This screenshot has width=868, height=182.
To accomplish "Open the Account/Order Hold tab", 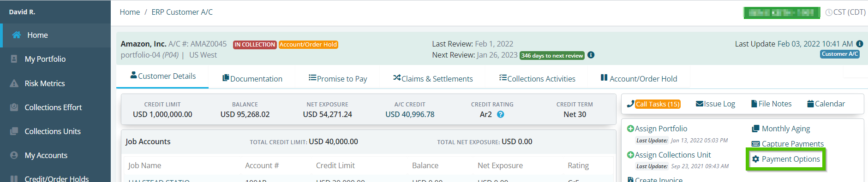I will coord(639,79).
